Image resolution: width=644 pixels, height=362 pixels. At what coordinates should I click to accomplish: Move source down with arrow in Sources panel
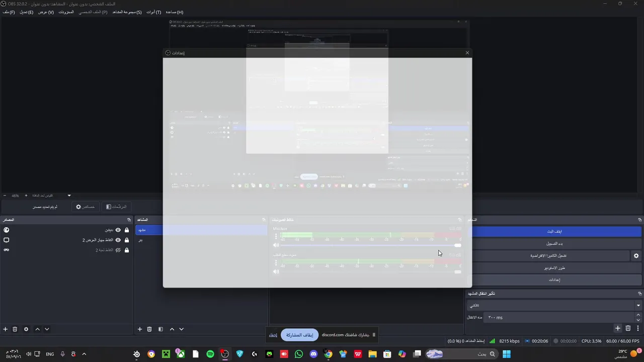coord(47,329)
